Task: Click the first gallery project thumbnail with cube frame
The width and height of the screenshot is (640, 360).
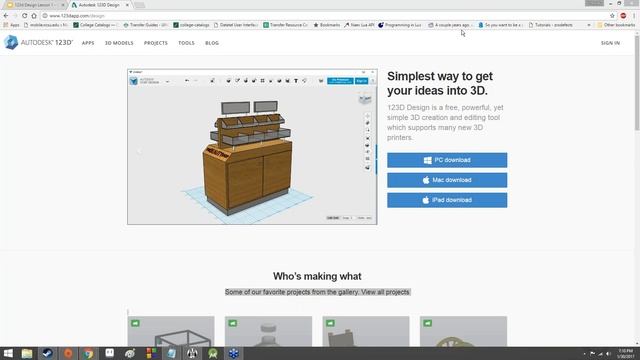Action: point(171,331)
